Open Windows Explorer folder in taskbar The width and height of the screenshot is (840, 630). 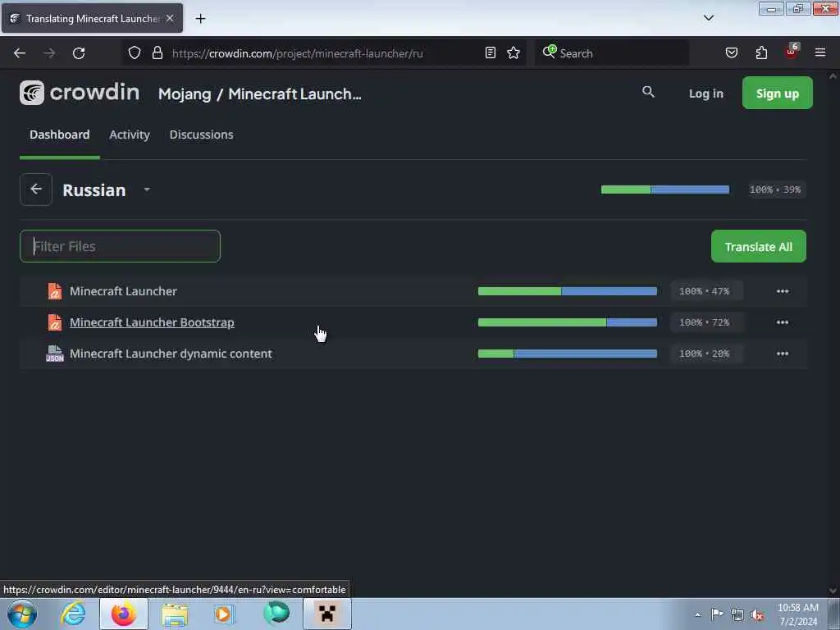[175, 614]
